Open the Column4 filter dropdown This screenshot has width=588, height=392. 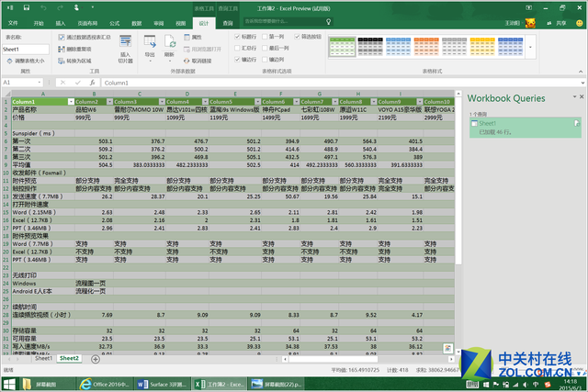205,102
